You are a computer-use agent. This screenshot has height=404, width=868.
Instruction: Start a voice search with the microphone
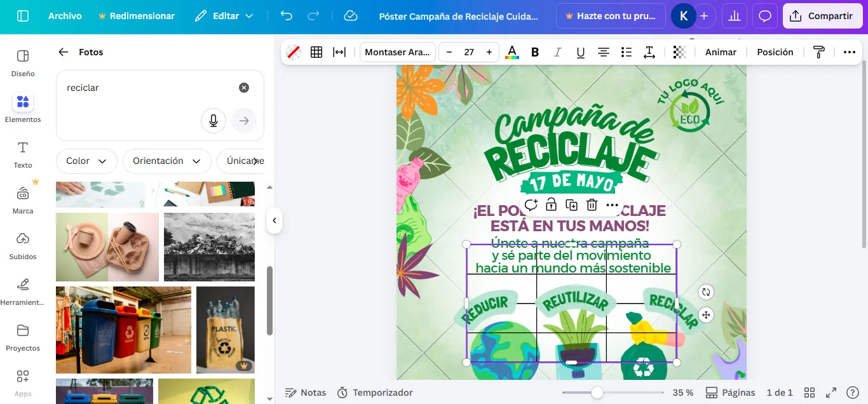(x=214, y=120)
